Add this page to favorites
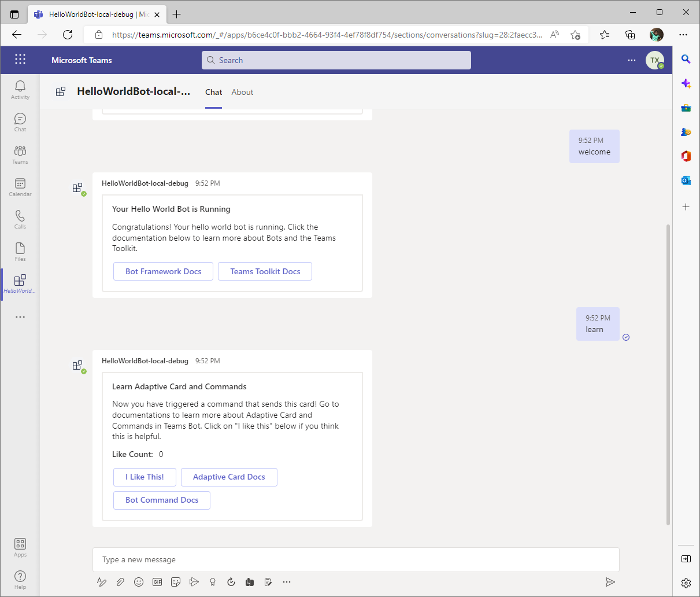Viewport: 700px width, 597px height. (575, 35)
